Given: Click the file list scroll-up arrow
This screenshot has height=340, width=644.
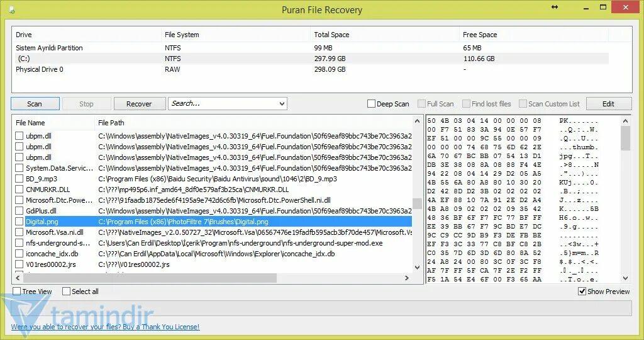Looking at the screenshot, I should point(418,121).
